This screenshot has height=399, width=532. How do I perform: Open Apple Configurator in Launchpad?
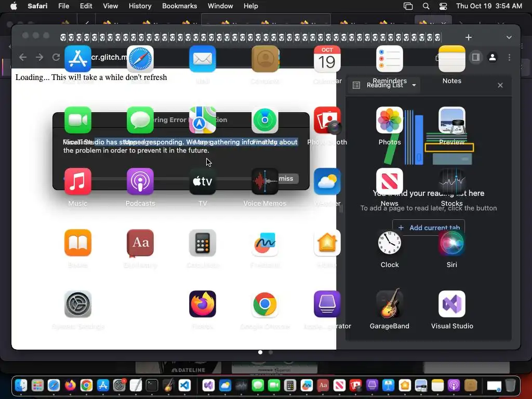(x=327, y=304)
